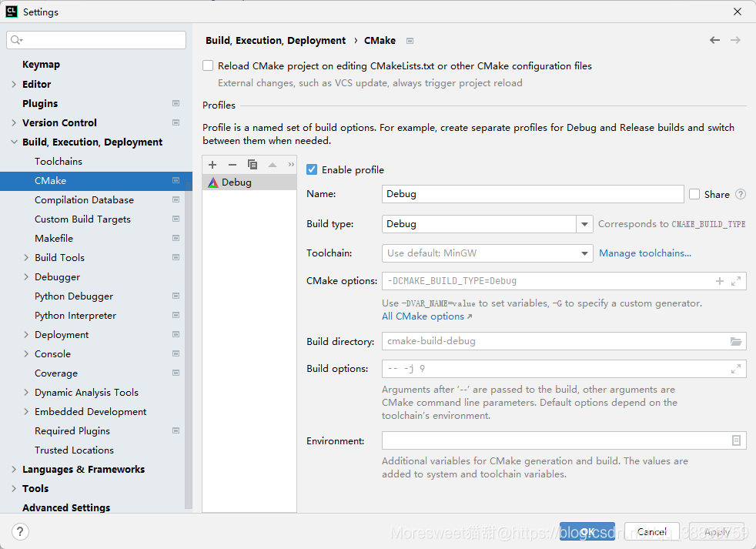The height and width of the screenshot is (549, 756).
Task: Click project icon next to Python Debugger
Action: [176, 296]
